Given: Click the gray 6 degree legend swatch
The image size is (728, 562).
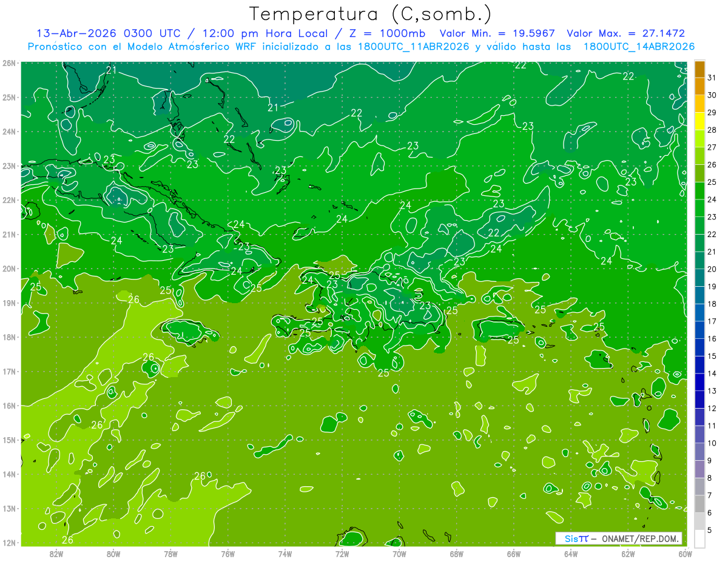Looking at the screenshot, I should pyautogui.click(x=700, y=504).
